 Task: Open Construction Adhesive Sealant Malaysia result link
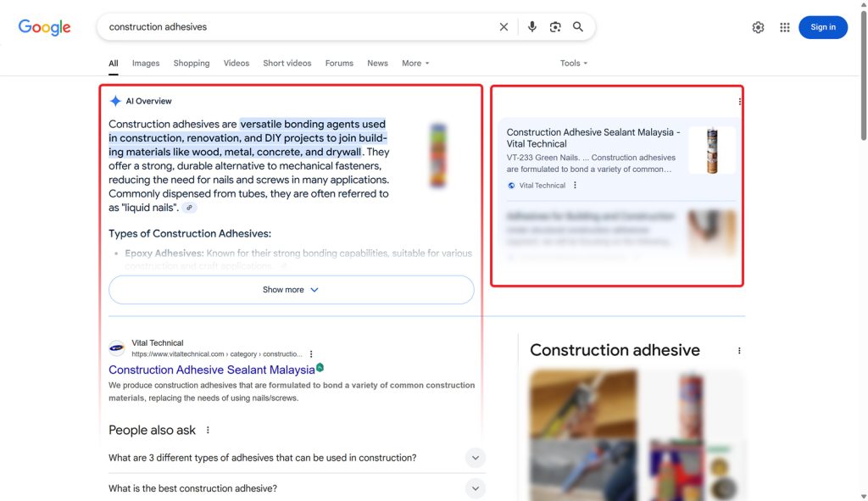211,370
